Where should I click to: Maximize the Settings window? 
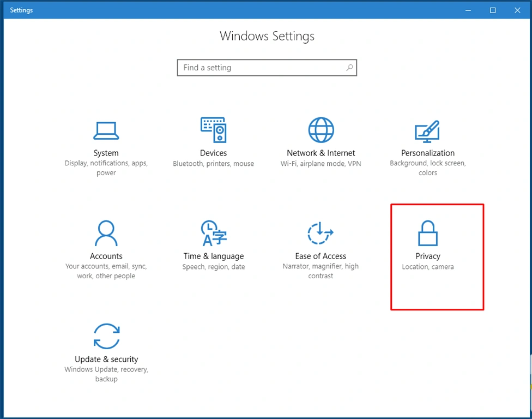pos(493,10)
